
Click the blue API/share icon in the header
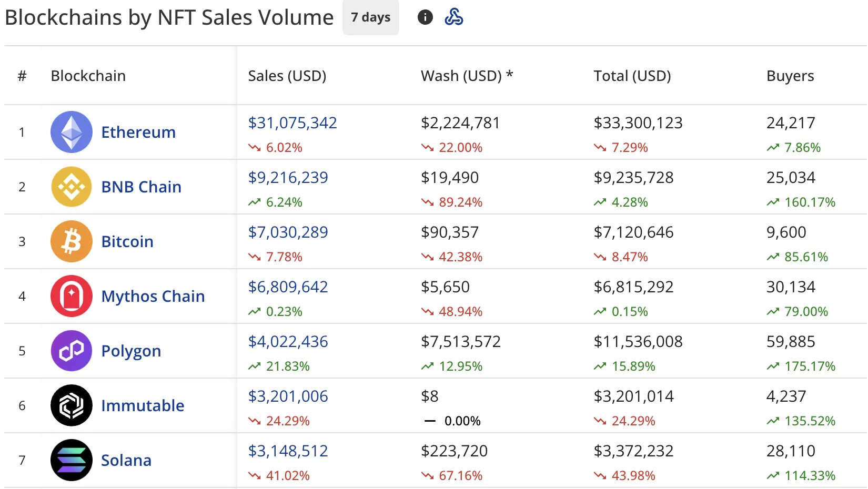point(455,17)
